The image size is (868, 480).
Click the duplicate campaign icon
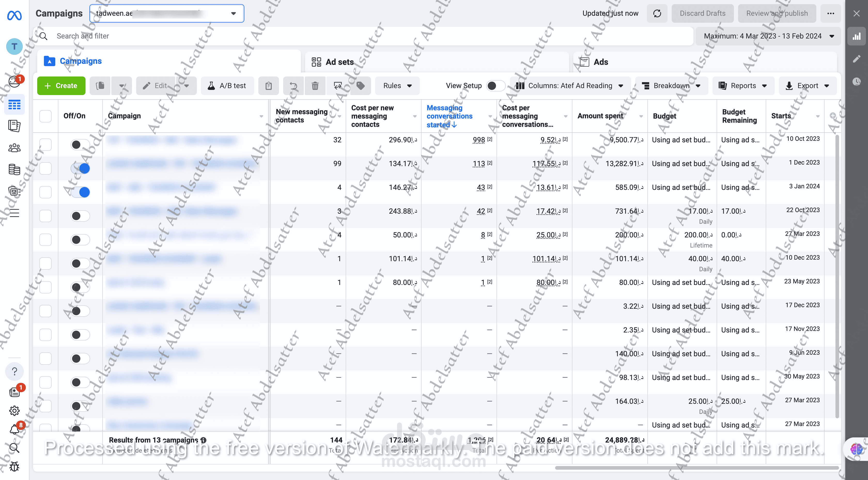pyautogui.click(x=100, y=86)
